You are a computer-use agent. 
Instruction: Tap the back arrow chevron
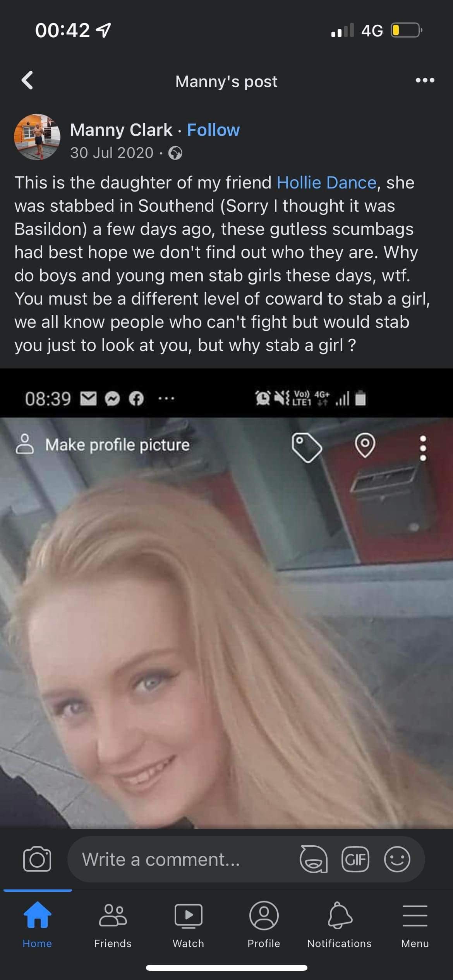pyautogui.click(x=27, y=81)
